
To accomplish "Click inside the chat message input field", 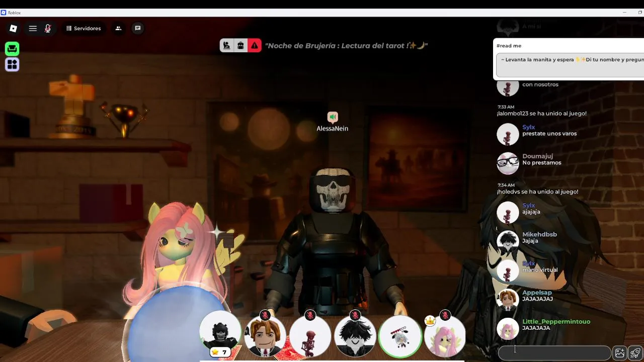I will pos(554,353).
